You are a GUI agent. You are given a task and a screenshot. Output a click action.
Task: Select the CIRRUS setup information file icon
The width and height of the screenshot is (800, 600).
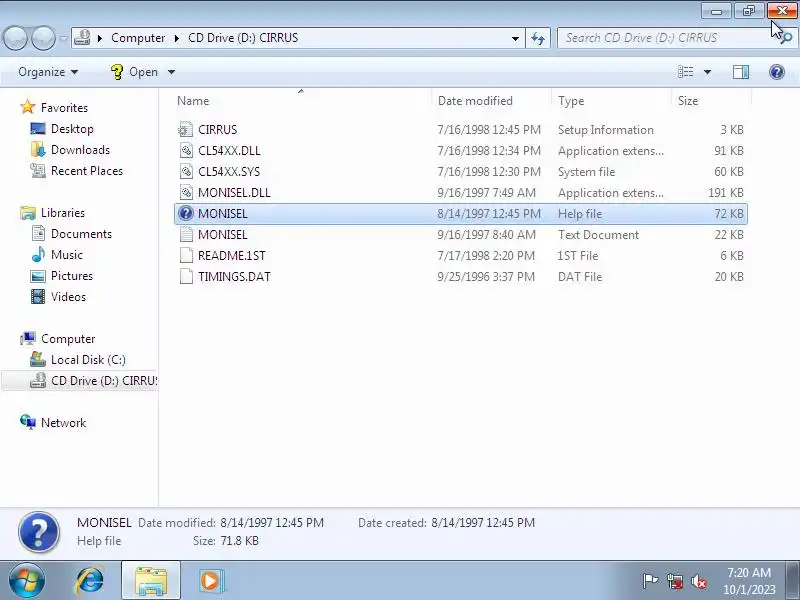pos(186,130)
